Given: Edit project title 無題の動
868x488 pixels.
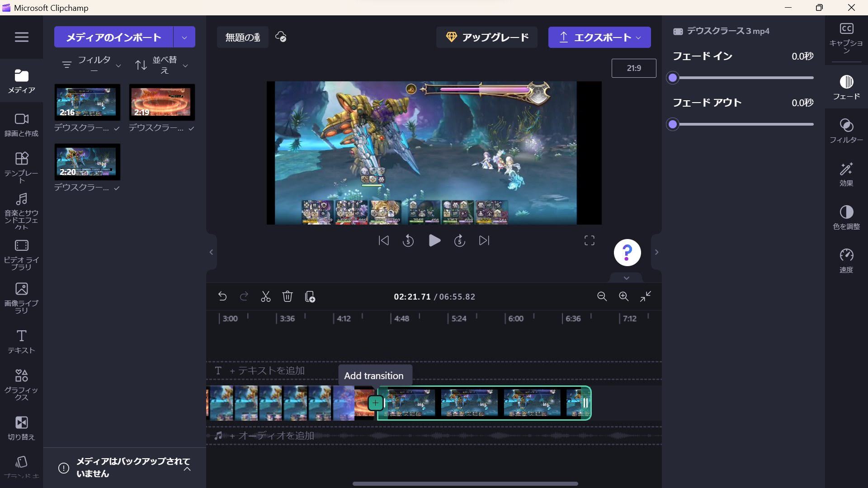Looking at the screenshot, I should pos(243,37).
